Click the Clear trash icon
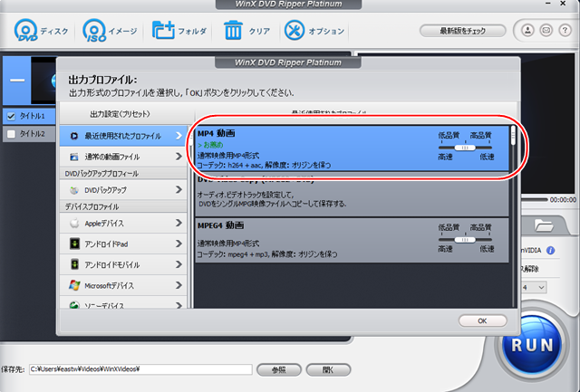Screen dimensions: 580x392 pyautogui.click(x=233, y=30)
